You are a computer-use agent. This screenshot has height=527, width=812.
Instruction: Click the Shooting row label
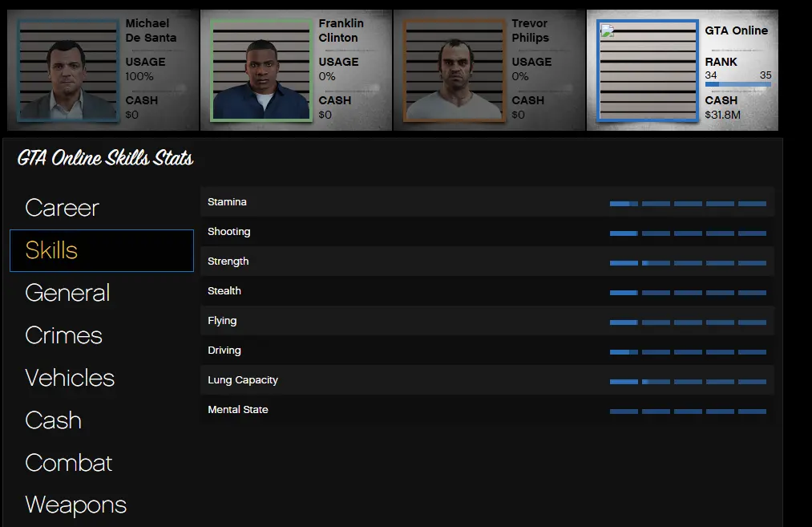tap(229, 232)
